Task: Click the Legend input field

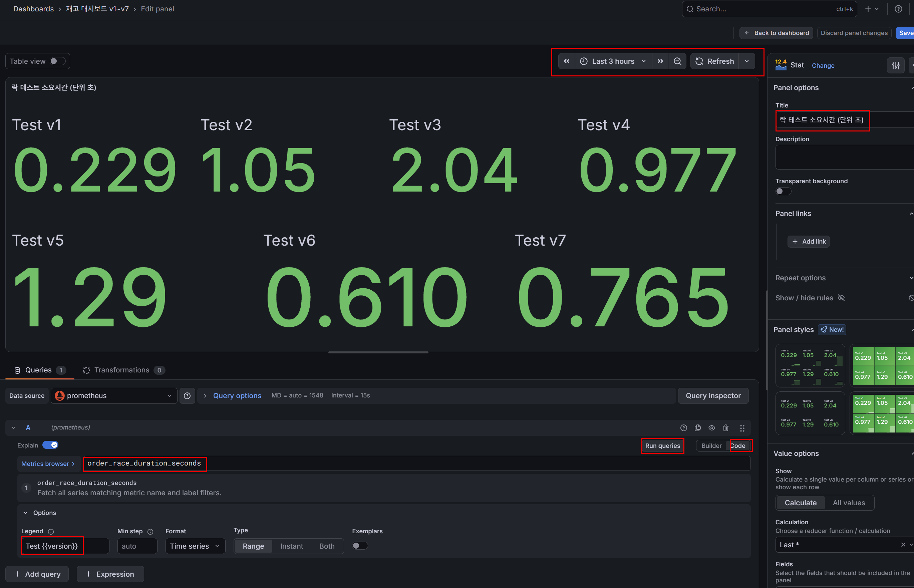Action: point(65,546)
